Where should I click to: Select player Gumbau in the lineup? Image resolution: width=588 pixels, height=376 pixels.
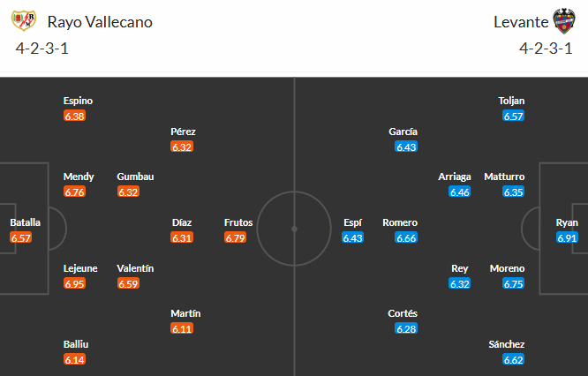[135, 177]
